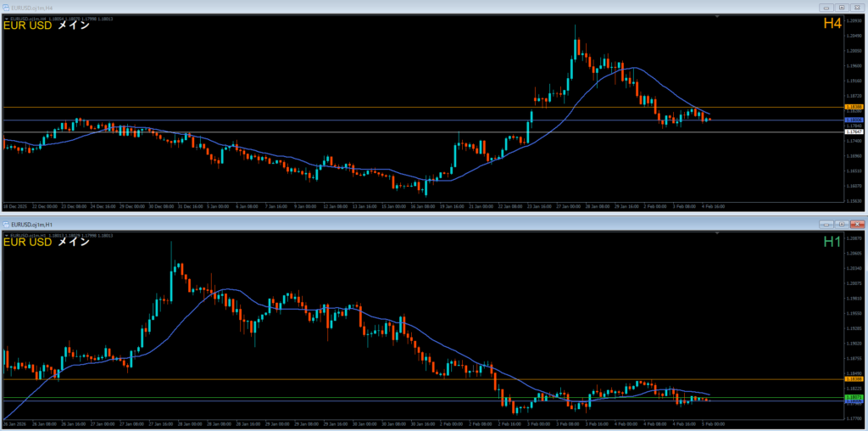Click the chart icon in the EURUSD H4 title bar
Image resolution: width=868 pixels, height=431 pixels.
coord(6,8)
